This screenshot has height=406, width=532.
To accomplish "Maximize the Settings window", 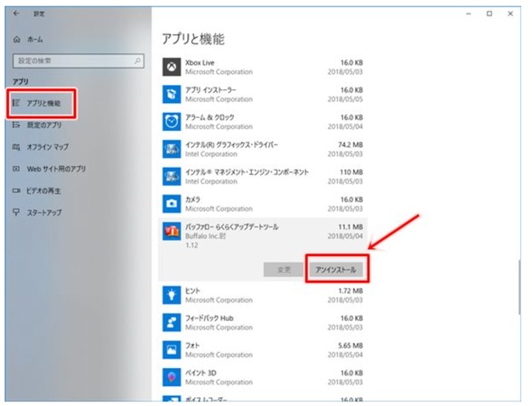I will pyautogui.click(x=490, y=14).
